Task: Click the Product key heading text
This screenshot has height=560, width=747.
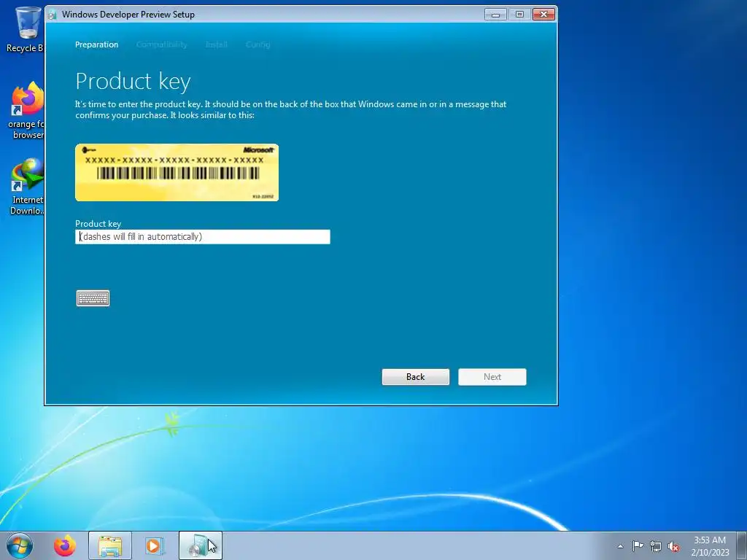Action: pyautogui.click(x=133, y=82)
